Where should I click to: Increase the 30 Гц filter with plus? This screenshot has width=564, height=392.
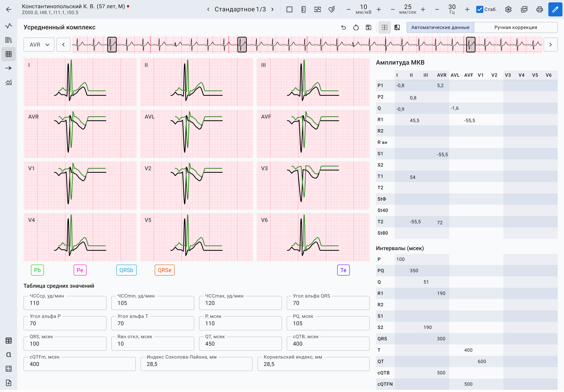[x=467, y=9]
